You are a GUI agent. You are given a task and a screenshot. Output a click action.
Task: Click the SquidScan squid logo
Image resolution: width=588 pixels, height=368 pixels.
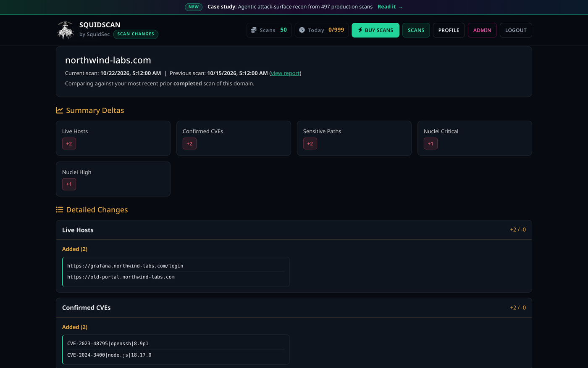click(65, 30)
